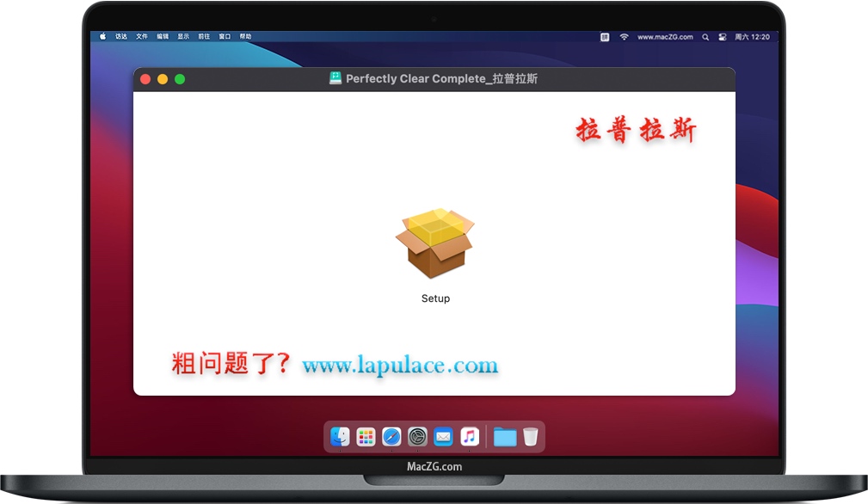This screenshot has height=504, width=868.
Task: Open System Preferences from the Dock
Action: point(417,437)
